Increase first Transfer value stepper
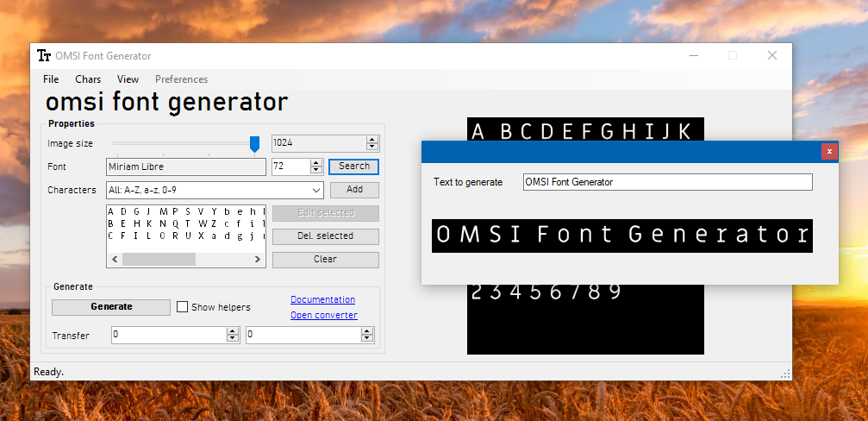This screenshot has width=868, height=421. [x=232, y=330]
